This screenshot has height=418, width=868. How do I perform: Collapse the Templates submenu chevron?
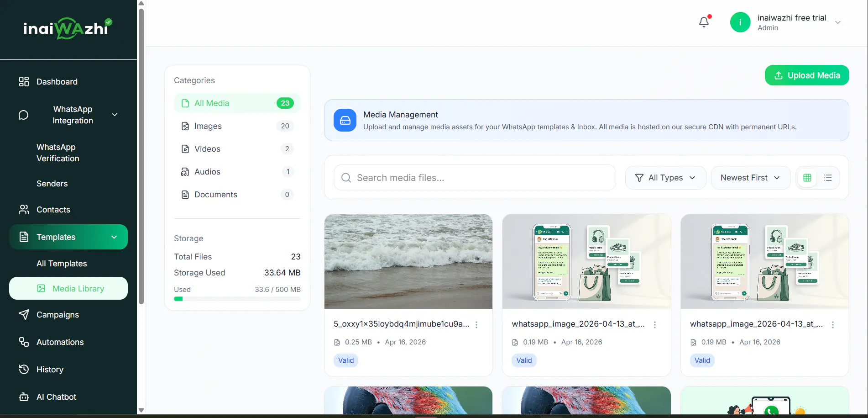(x=114, y=237)
